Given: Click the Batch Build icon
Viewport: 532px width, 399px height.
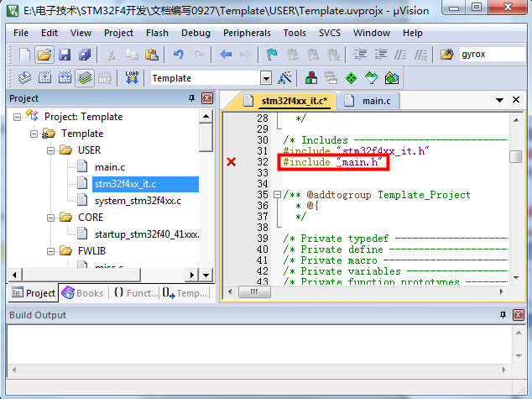Looking at the screenshot, I should (x=85, y=78).
